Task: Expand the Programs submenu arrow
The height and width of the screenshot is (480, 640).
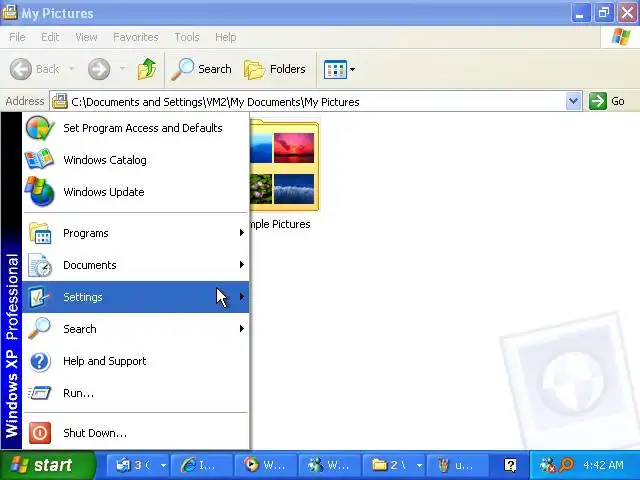Action: click(x=242, y=233)
